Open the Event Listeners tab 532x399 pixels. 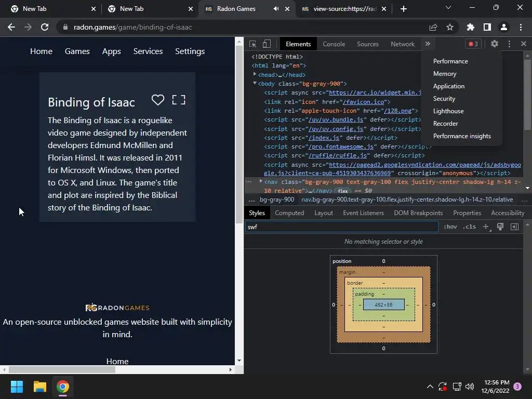pyautogui.click(x=363, y=212)
